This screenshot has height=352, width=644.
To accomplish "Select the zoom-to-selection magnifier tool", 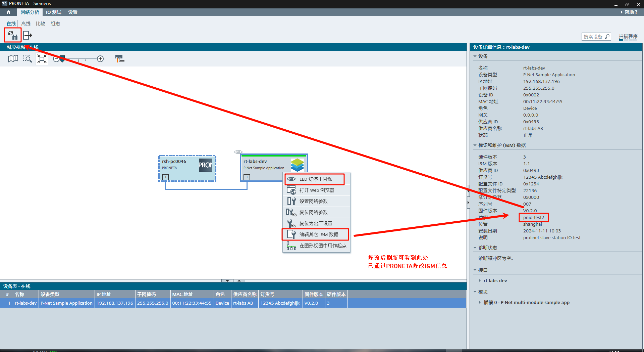I will 27,59.
